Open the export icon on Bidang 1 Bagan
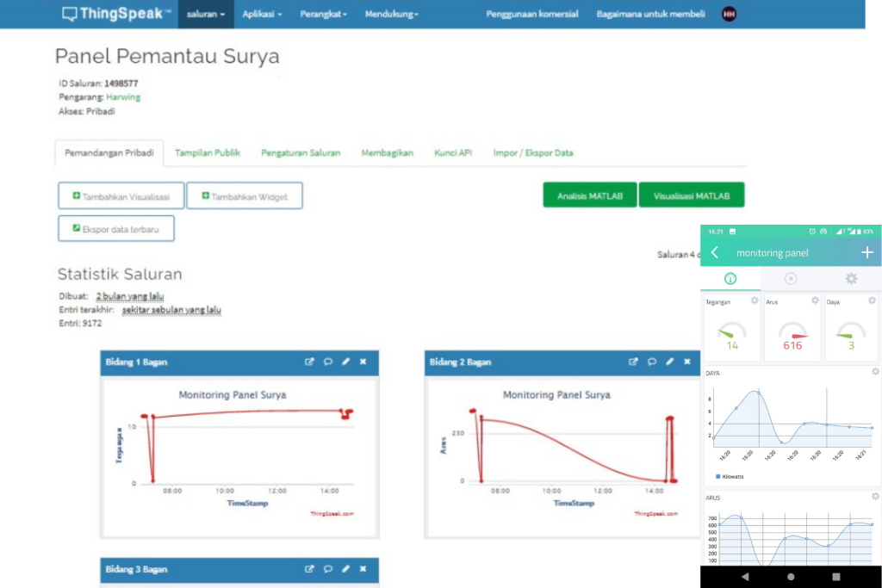The height and width of the screenshot is (588, 882). [310, 362]
